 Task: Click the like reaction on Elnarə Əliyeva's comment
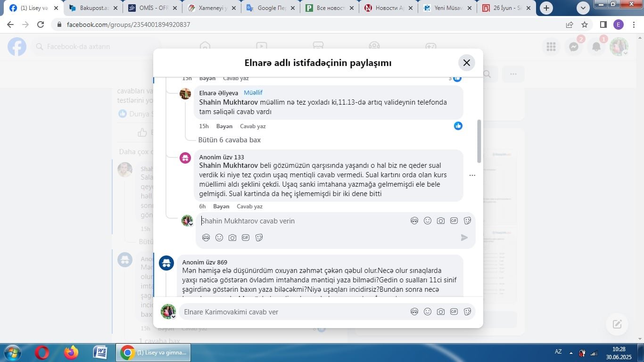tap(458, 126)
